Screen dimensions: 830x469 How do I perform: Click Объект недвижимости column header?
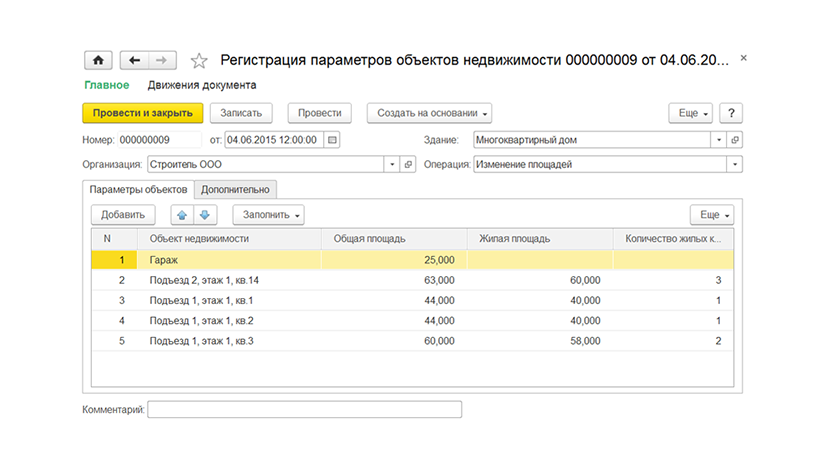click(x=229, y=239)
